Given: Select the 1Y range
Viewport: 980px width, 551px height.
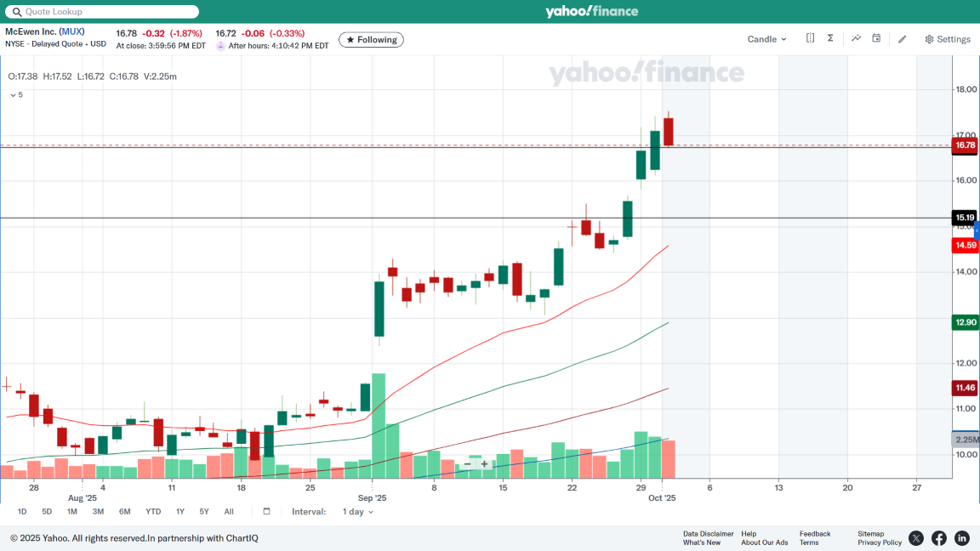Looking at the screenshot, I should [180, 512].
